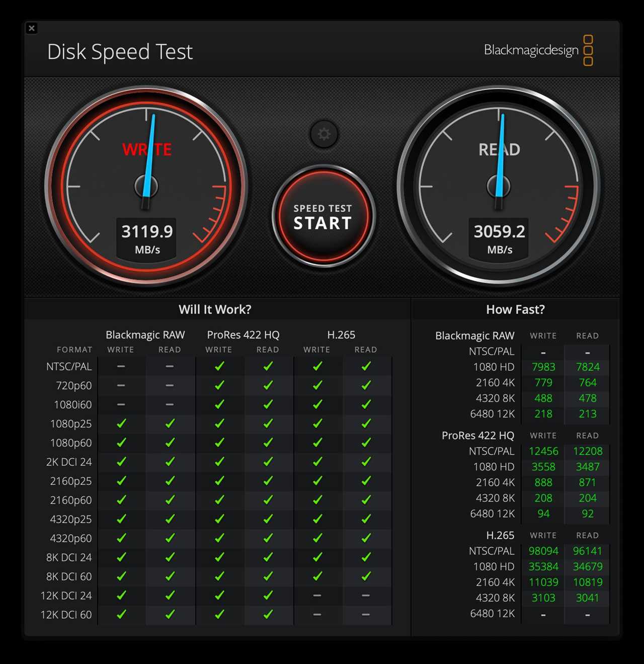The image size is (644, 664).
Task: Click ProRes 422 HQ NTSC/PAL write value 12456
Action: [543, 451]
